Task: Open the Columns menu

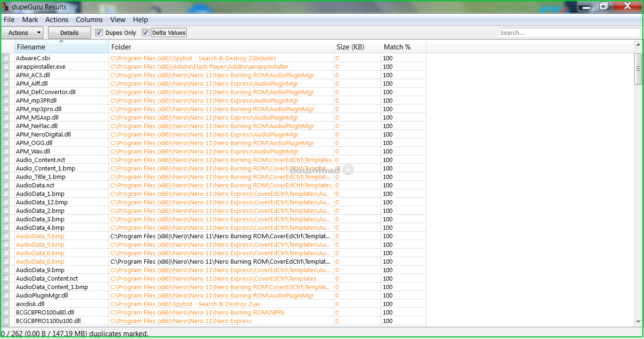Action: click(89, 20)
